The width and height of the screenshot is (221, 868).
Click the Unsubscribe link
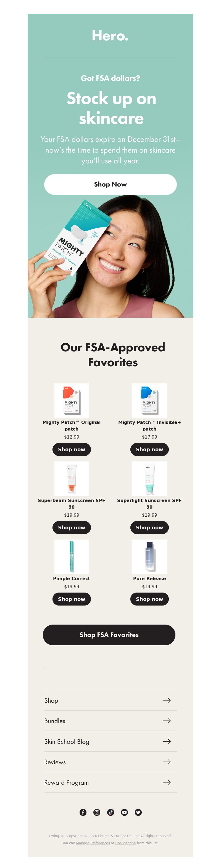point(125,843)
